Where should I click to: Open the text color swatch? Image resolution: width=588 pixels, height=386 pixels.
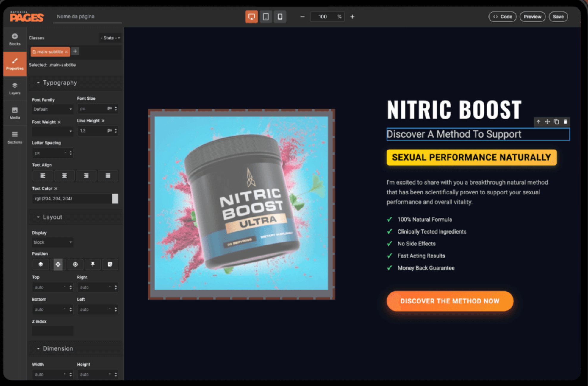point(115,199)
